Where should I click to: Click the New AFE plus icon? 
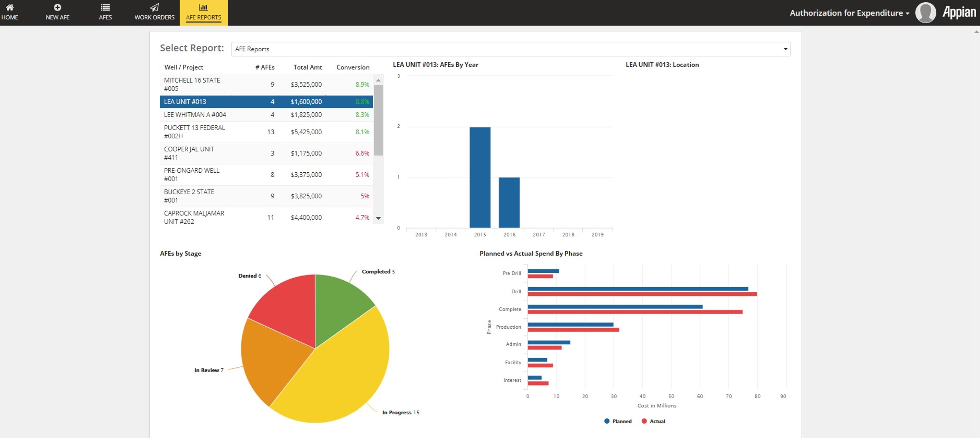(57, 7)
